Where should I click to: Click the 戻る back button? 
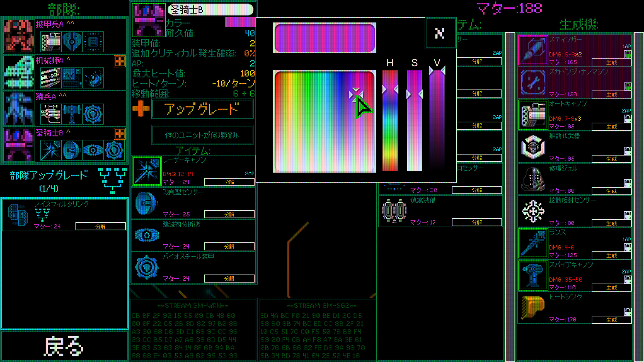(x=64, y=346)
